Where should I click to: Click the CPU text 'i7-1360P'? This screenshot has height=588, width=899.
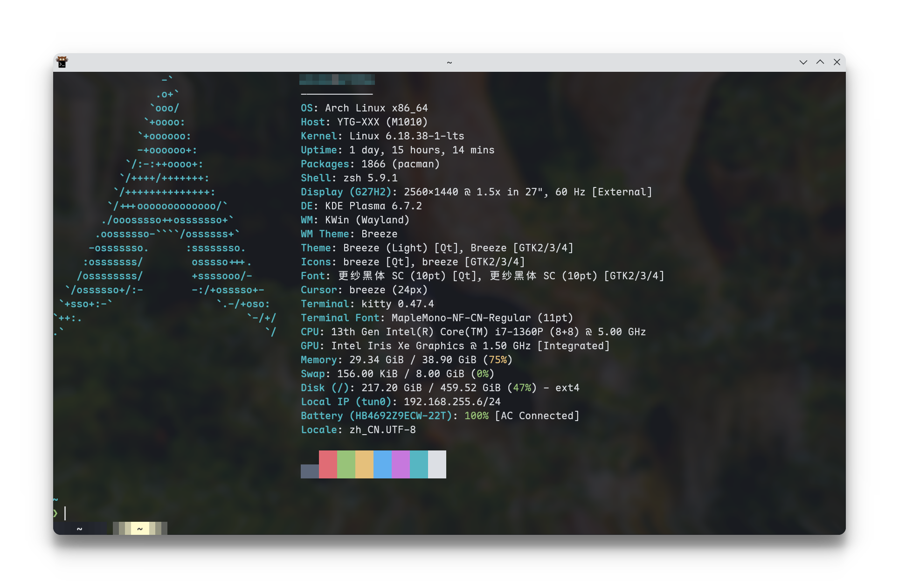click(x=519, y=332)
